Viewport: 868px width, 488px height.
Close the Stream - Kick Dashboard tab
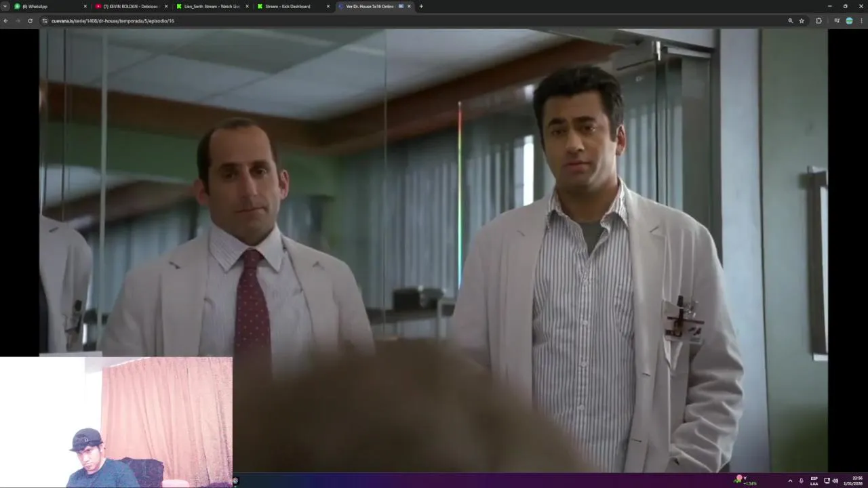click(328, 6)
